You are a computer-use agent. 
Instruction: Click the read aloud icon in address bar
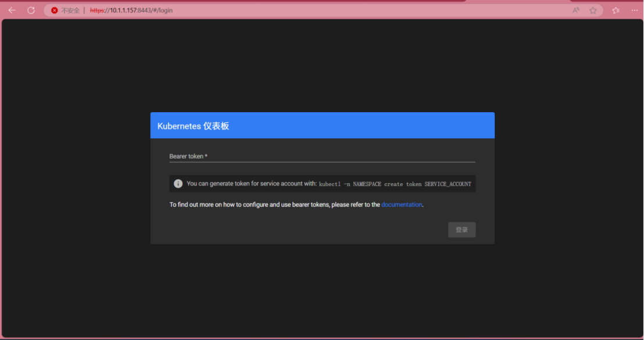[576, 10]
